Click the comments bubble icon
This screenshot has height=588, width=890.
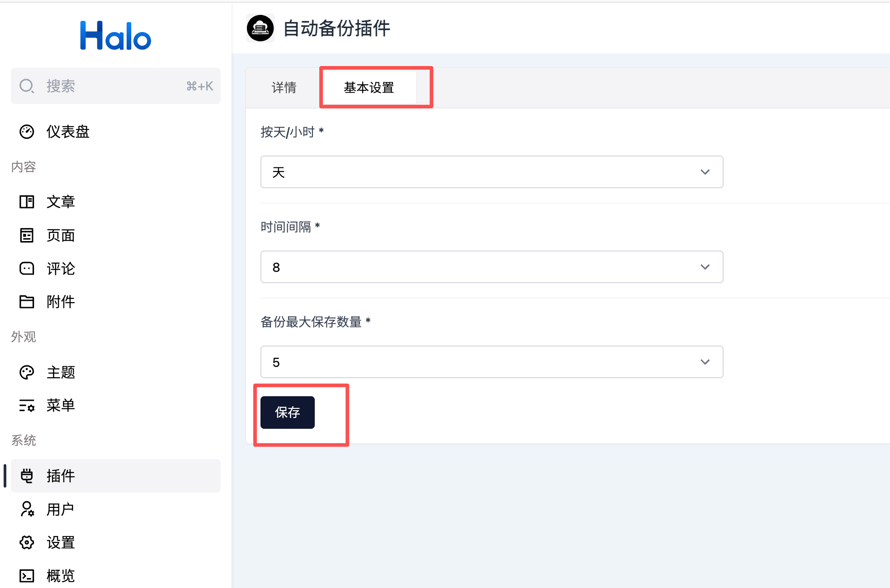[27, 269]
